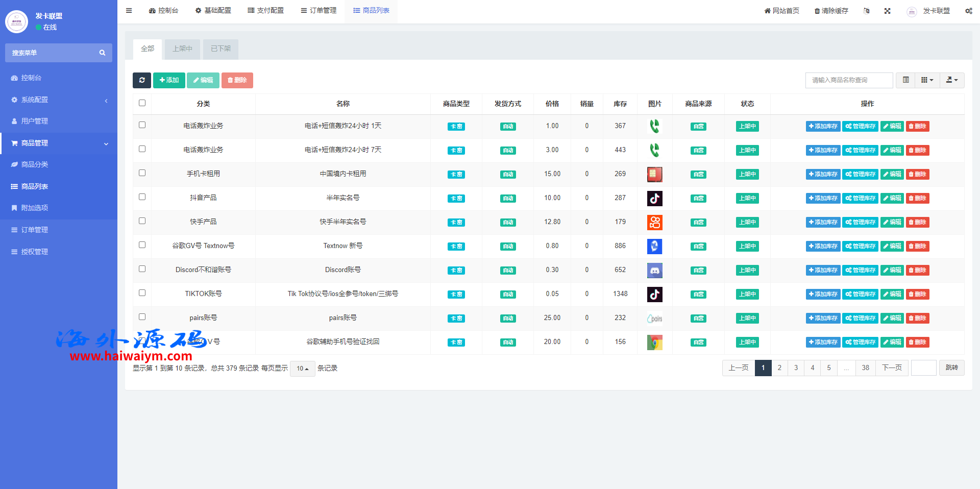The height and width of the screenshot is (489, 980).
Task: Click the search icon in sidebar menu search
Action: point(102,53)
